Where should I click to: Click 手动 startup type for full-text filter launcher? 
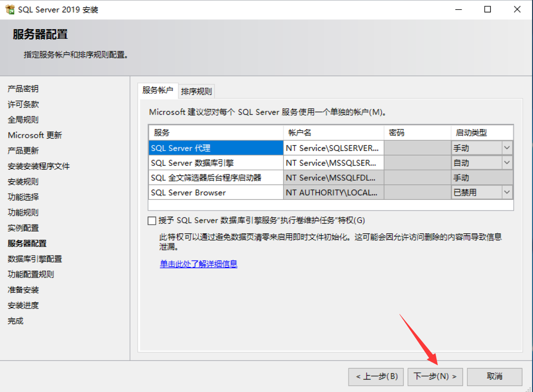point(482,178)
